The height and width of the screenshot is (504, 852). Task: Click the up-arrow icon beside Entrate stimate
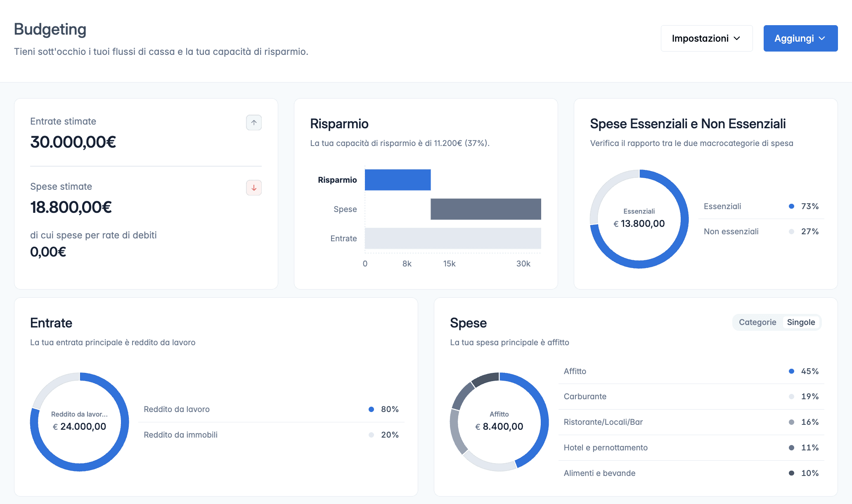tap(254, 122)
